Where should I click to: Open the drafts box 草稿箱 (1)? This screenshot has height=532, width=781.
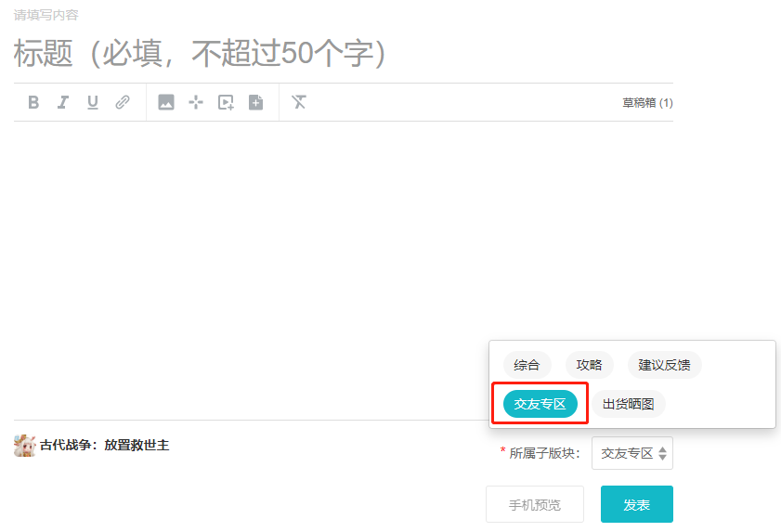647,103
